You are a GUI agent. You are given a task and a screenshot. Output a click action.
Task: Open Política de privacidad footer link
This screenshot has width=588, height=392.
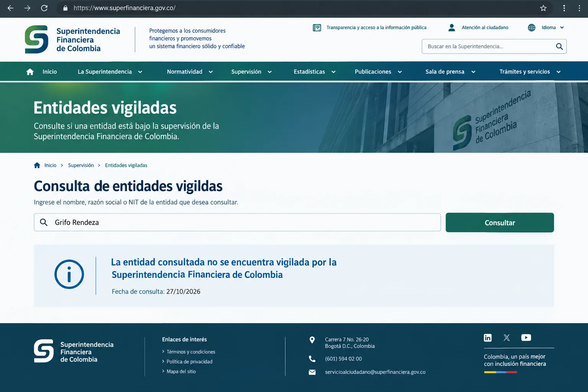point(189,362)
